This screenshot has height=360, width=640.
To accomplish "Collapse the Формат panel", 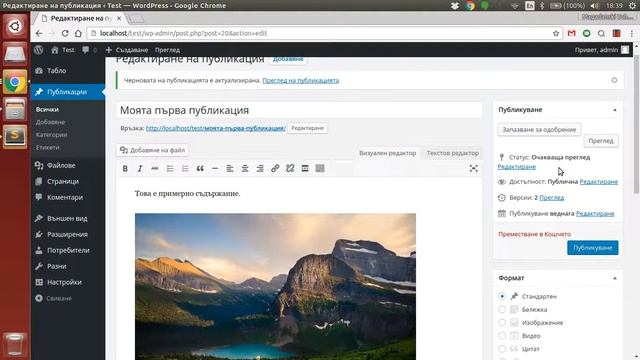I will click(x=615, y=278).
